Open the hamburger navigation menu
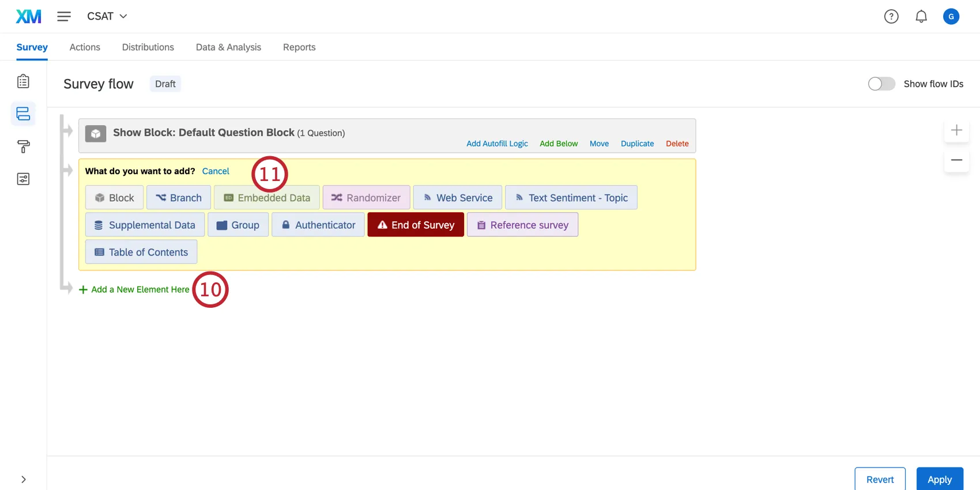Image resolution: width=980 pixels, height=490 pixels. point(64,17)
